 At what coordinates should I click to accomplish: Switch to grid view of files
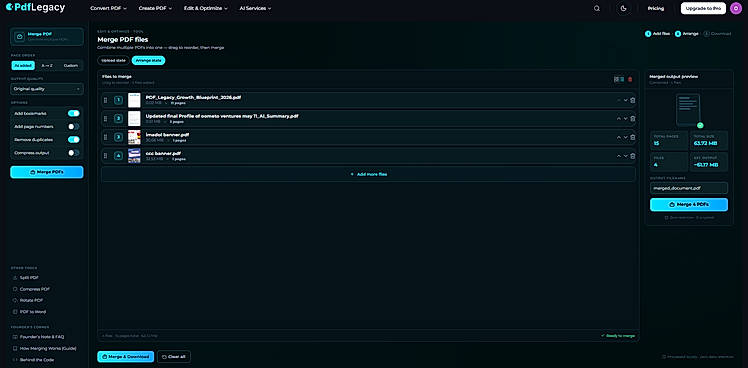[616, 79]
